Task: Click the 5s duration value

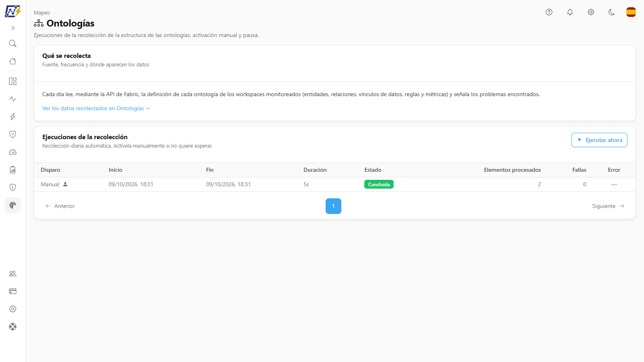Action: 306,184
